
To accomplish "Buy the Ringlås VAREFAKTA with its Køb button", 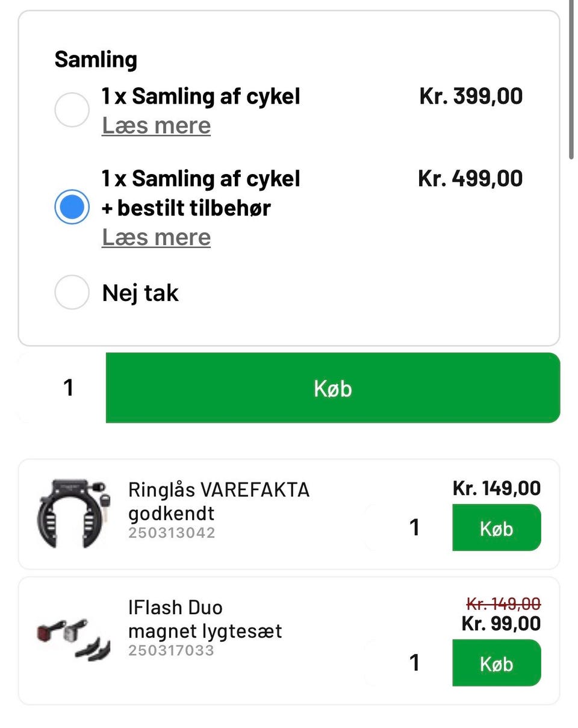I will (496, 528).
